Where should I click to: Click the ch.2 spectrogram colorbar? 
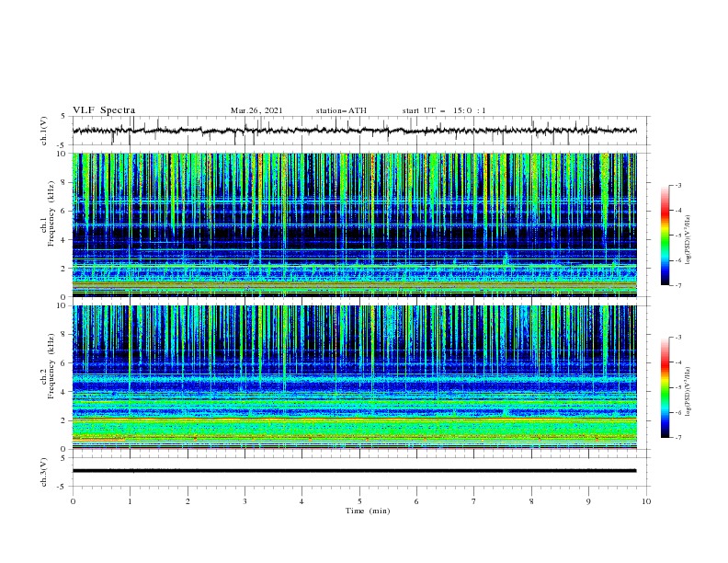click(x=665, y=387)
